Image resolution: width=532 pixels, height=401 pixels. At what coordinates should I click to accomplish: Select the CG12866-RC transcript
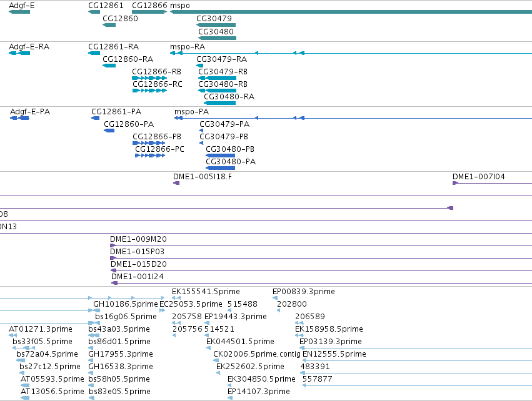pos(150,91)
